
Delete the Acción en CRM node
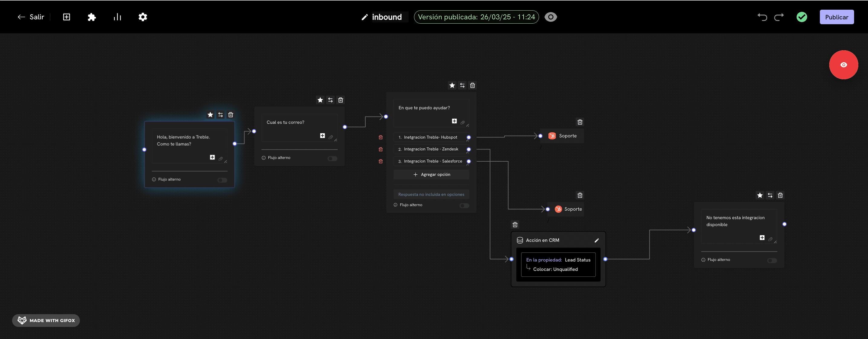tap(515, 225)
